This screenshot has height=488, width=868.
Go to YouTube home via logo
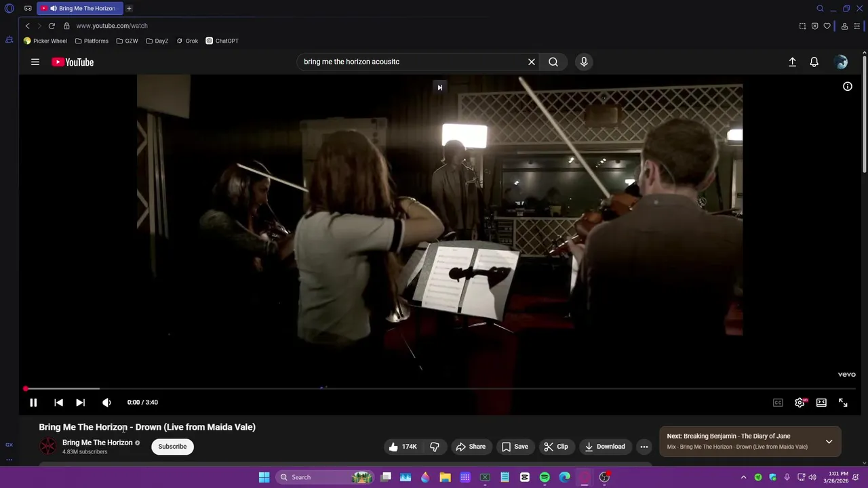click(73, 62)
